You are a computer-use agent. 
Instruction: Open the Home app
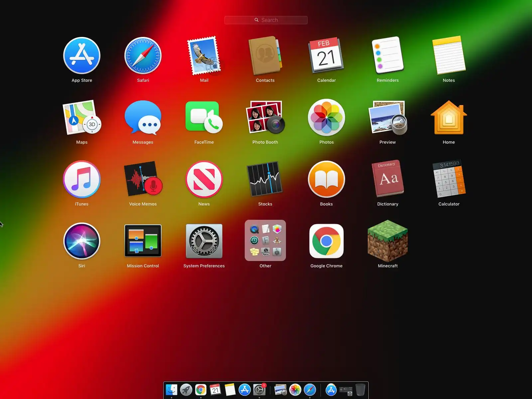(x=449, y=117)
